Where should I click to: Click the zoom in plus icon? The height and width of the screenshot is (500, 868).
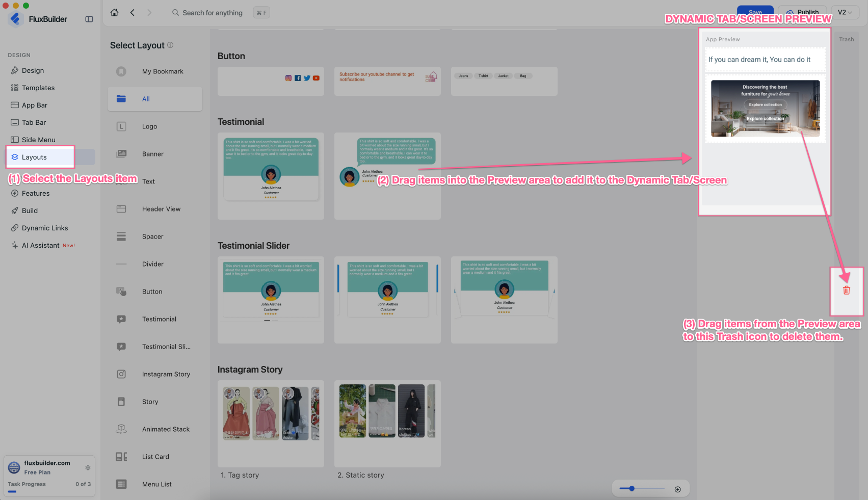point(678,489)
